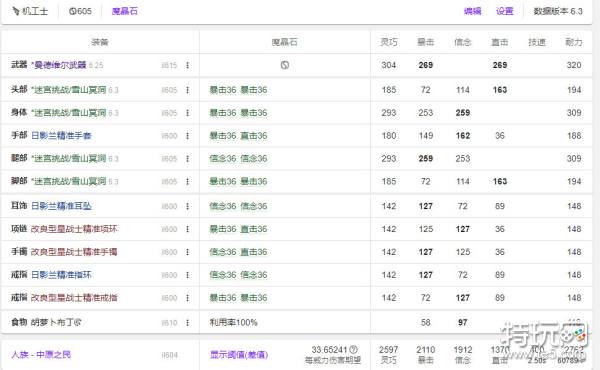Open three-dot menu for 头部 row
Screen dimensions: 600x370
pyautogui.click(x=188, y=90)
